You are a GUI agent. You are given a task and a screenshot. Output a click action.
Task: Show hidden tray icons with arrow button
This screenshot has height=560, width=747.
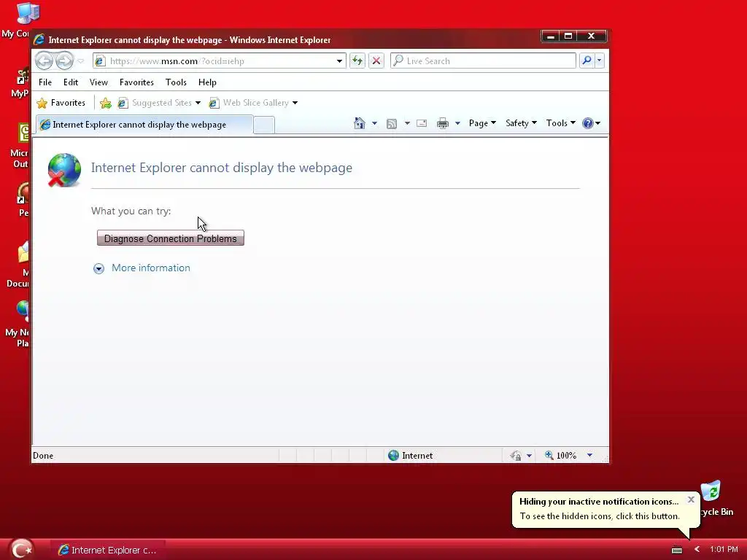click(x=697, y=550)
